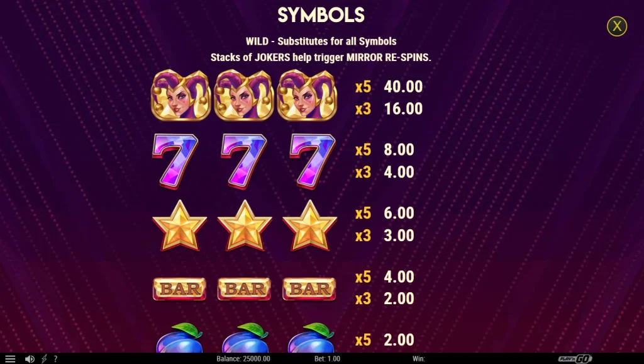
Task: Select the Balance 25000.00 display
Action: (243, 359)
